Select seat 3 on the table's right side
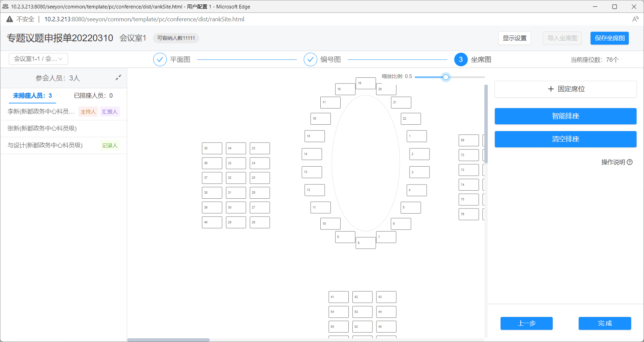Viewport: 644px width, 342px height. 419,172
